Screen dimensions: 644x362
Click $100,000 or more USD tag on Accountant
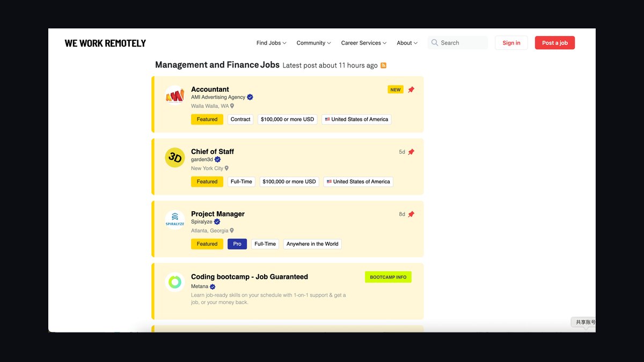(x=287, y=119)
